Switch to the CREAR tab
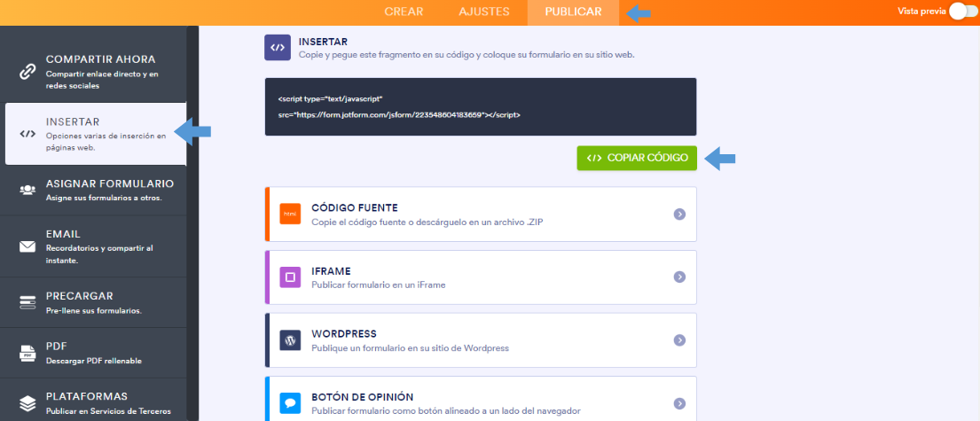The height and width of the screenshot is (421, 980). tap(404, 12)
